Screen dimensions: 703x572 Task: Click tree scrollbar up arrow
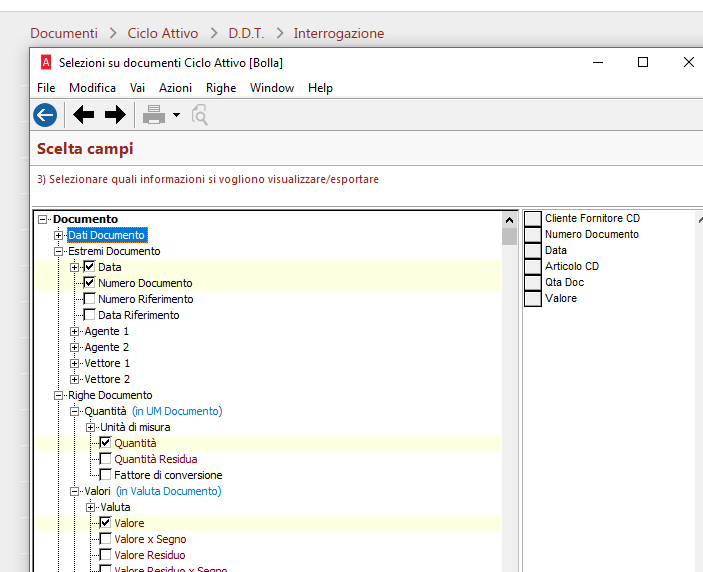click(x=509, y=220)
